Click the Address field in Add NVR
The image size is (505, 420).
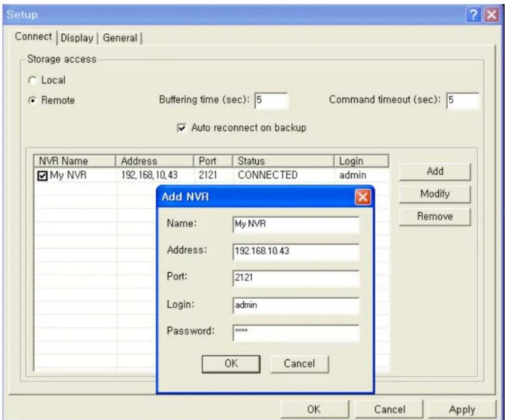(296, 251)
